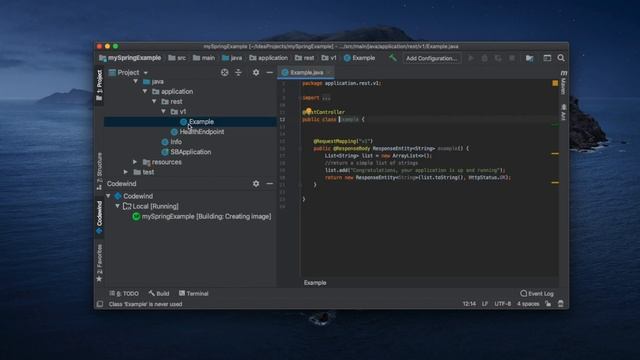Open the Structure tool window tab
Image resolution: width=640 pixels, height=360 pixels.
(99, 171)
